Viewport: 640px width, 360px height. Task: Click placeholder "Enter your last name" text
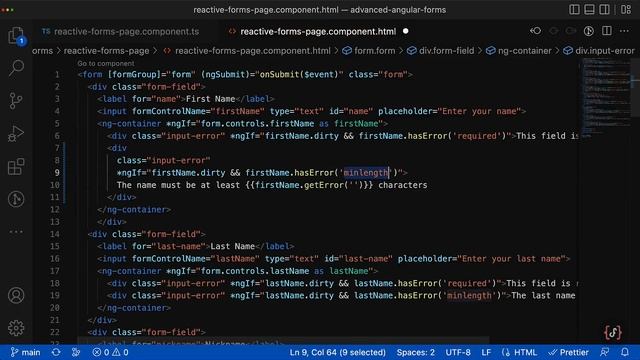pyautogui.click(x=511, y=258)
